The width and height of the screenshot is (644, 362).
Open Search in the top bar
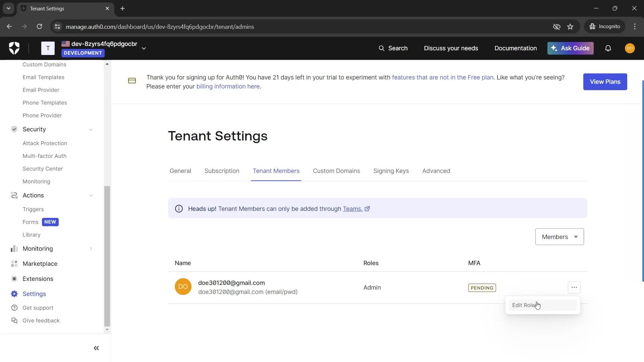coord(393,48)
